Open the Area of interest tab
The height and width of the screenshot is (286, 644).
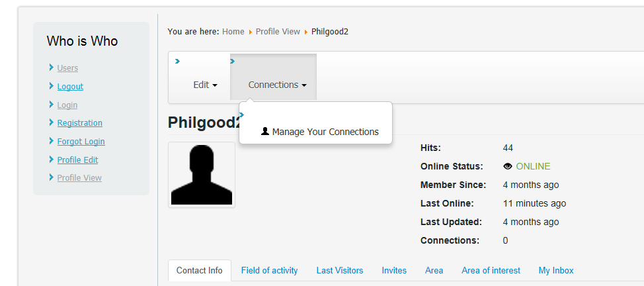[491, 270]
